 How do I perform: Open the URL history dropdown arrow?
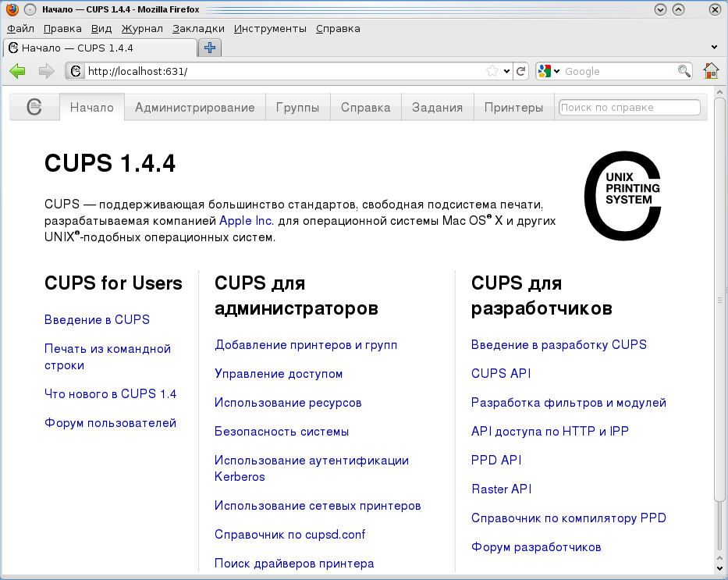pyautogui.click(x=506, y=71)
